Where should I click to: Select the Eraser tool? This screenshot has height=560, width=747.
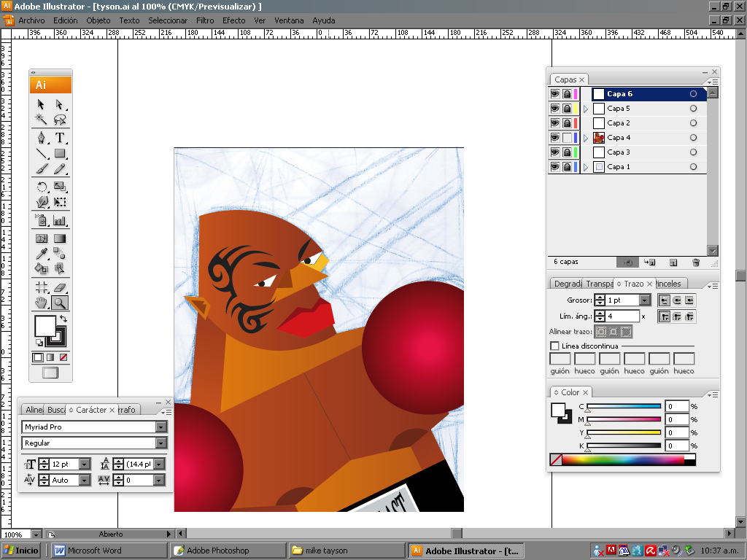60,287
